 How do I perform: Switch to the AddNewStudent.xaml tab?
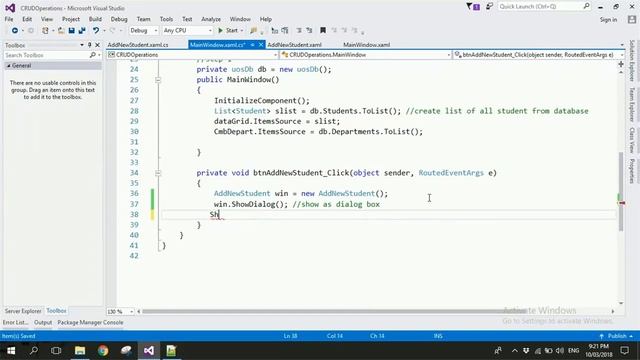click(294, 45)
